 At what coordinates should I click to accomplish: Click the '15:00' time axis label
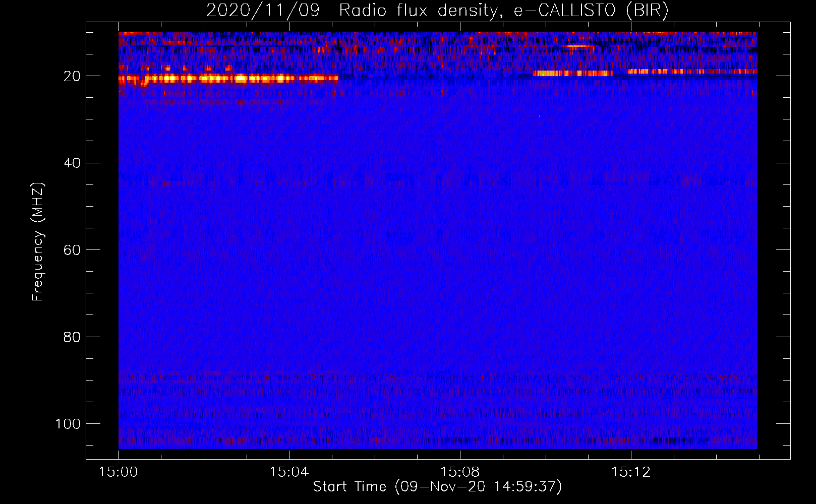click(x=119, y=472)
